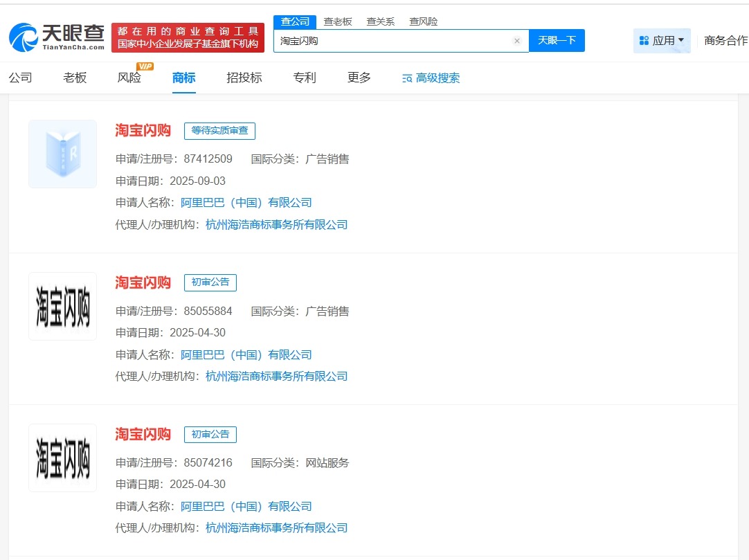Switch to 查老板 search tab
The height and width of the screenshot is (560, 749).
(x=339, y=21)
